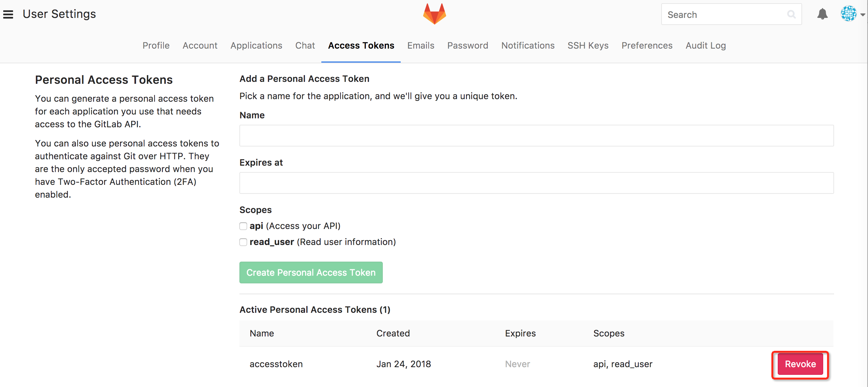868x387 pixels.
Task: Open the hamburger navigation menu
Action: pyautogui.click(x=8, y=14)
